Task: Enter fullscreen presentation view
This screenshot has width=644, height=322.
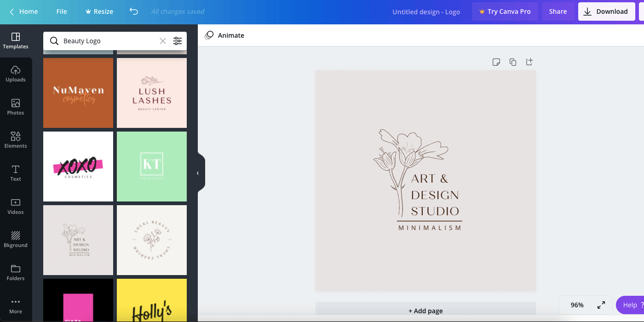Action: (601, 305)
